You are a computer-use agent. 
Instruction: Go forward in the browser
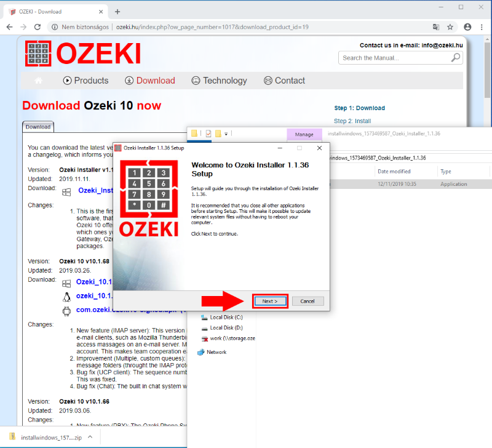point(23,27)
